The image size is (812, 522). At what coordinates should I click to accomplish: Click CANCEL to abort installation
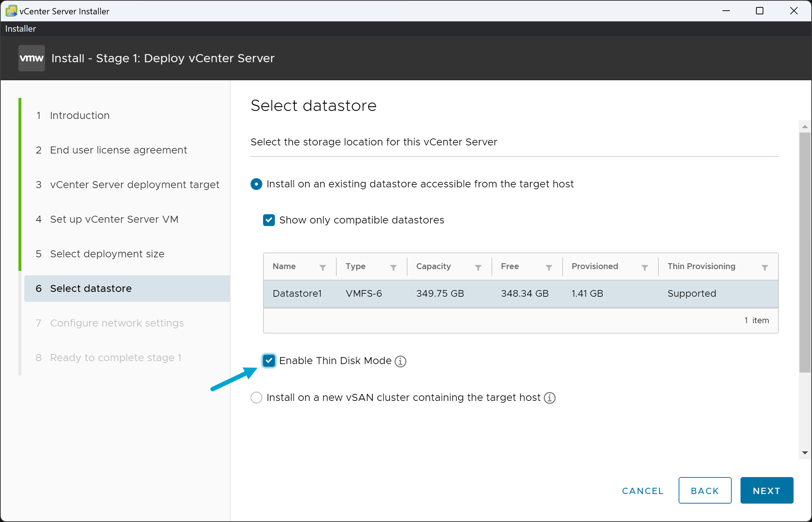pos(643,490)
